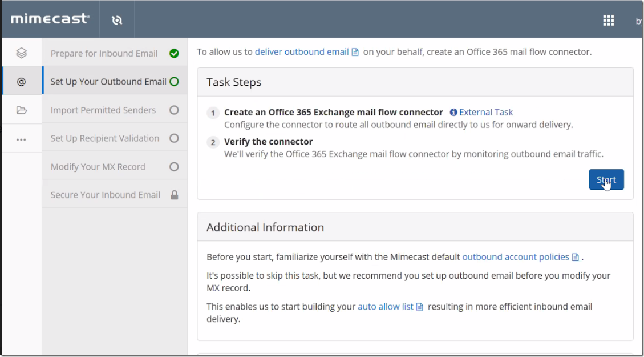644x357 pixels.
Task: Open the deliver outbound email link
Action: click(x=302, y=52)
